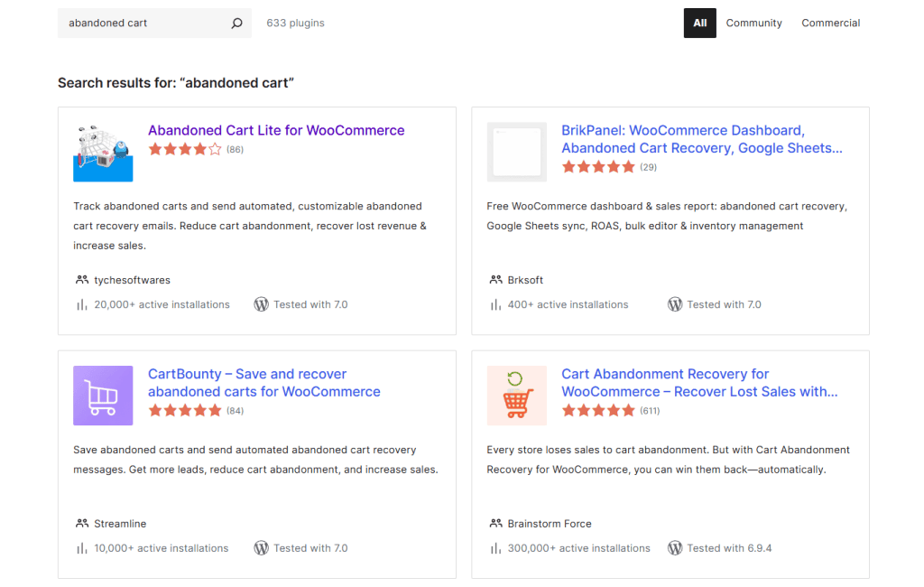This screenshot has width=924, height=587.
Task: Click bar chart icon next to 20,000+ installations
Action: 82,304
